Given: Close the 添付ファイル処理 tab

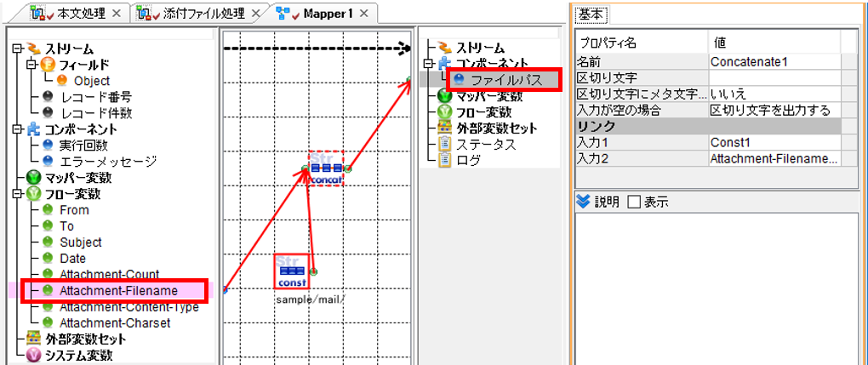Looking at the screenshot, I should coord(257,14).
